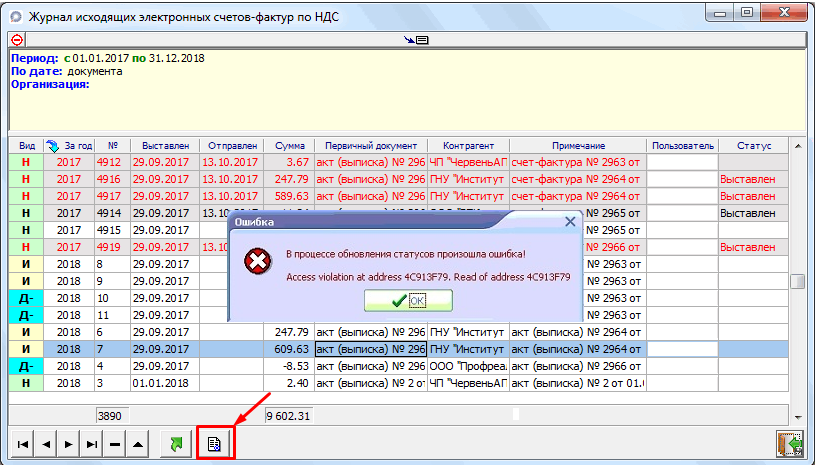Jump to the last record in the navigator

tap(93, 443)
